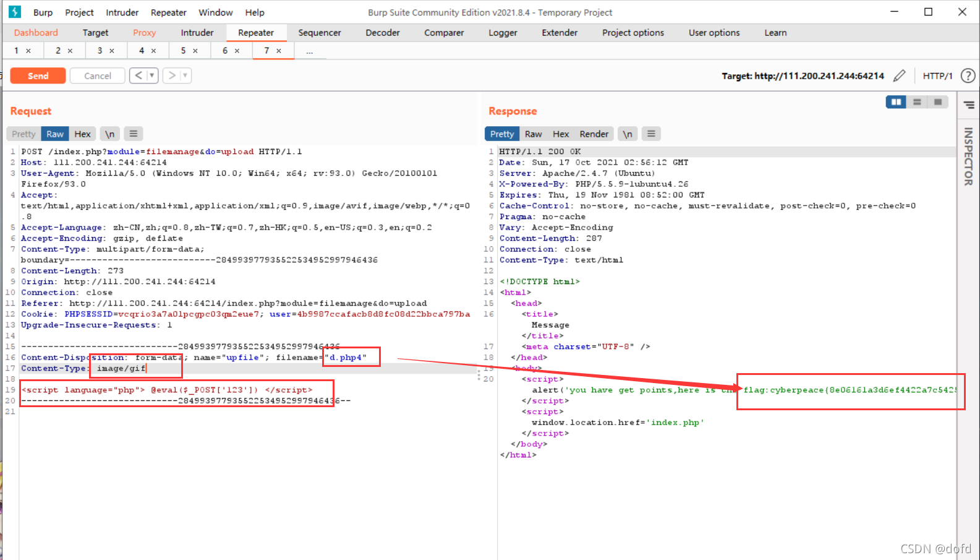980x560 pixels.
Task: Select combined tabs layout view icon
Action: (x=938, y=102)
